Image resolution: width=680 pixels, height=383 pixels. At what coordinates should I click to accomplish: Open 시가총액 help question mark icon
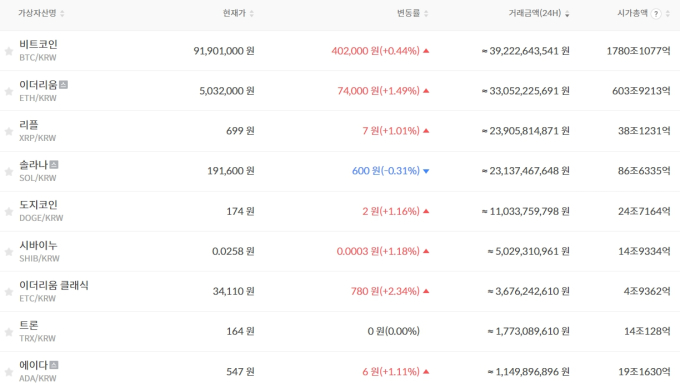pyautogui.click(x=656, y=13)
